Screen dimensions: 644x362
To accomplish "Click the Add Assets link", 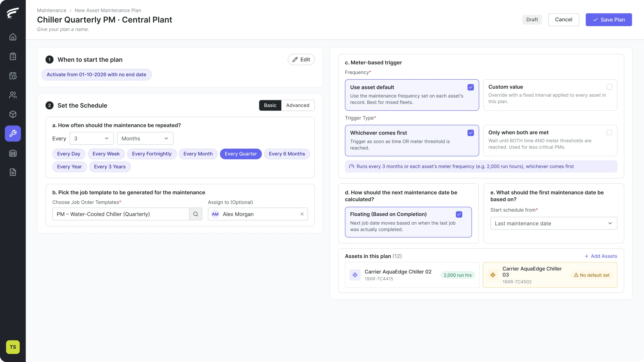I will (601, 256).
